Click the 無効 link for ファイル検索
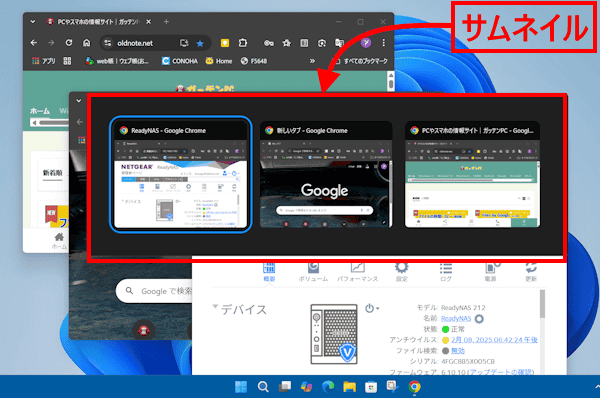Image resolution: width=600 pixels, height=398 pixels. coord(458,351)
